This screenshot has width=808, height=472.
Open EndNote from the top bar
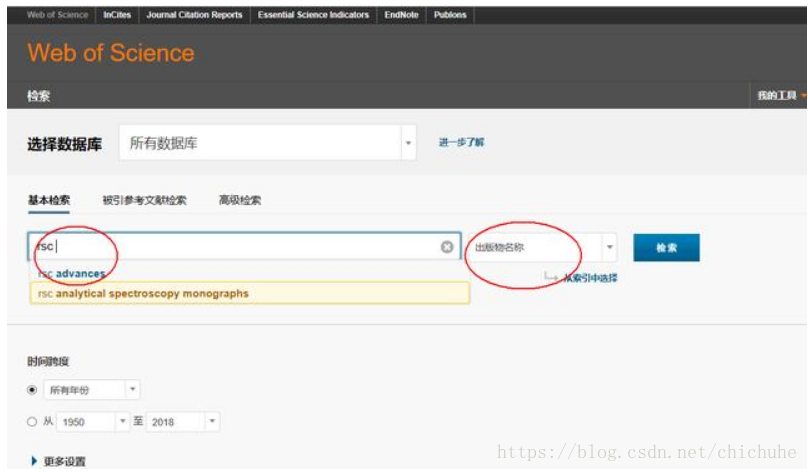tap(401, 15)
